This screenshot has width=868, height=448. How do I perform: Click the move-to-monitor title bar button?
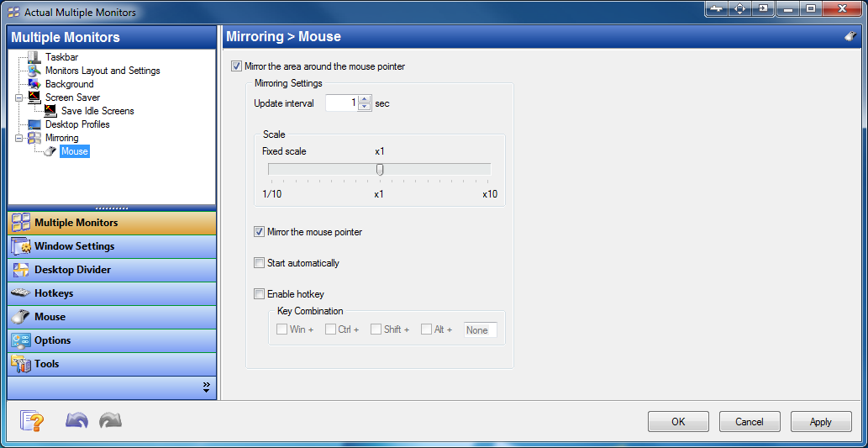pyautogui.click(x=763, y=8)
